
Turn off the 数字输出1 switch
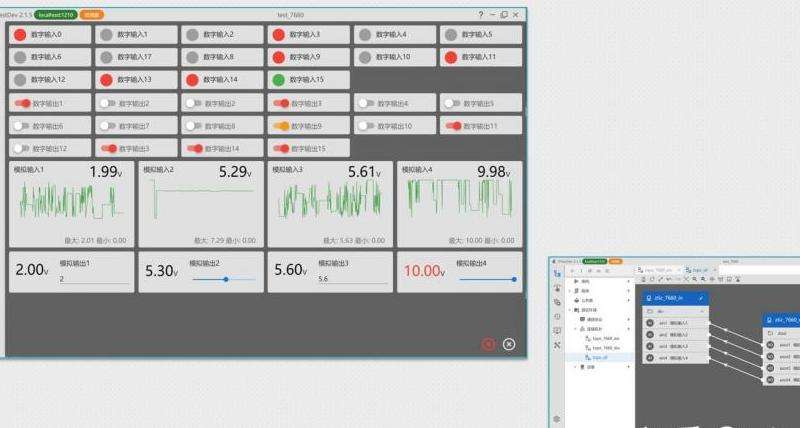[x=21, y=103]
